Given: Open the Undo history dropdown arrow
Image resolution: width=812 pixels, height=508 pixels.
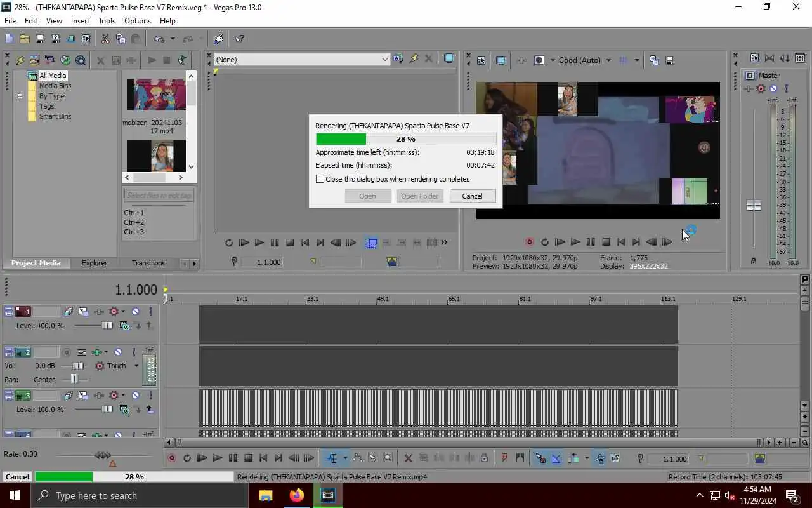Looking at the screenshot, I should (x=172, y=39).
